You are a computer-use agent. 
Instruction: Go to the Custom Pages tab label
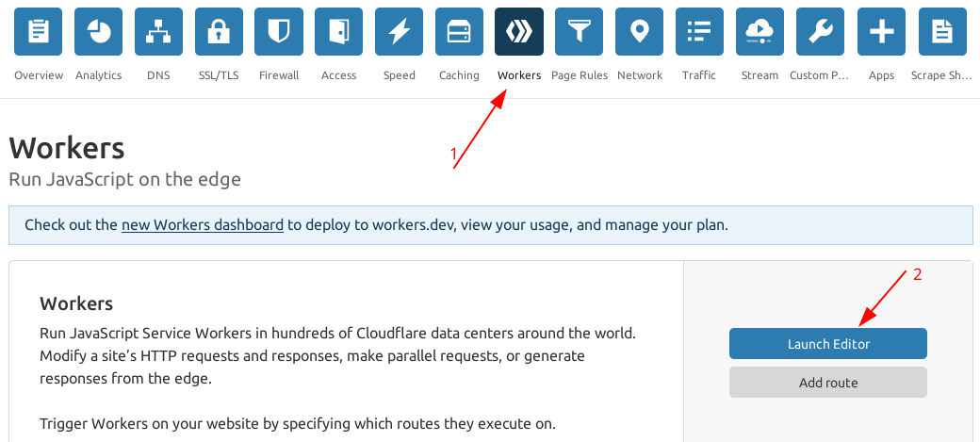coord(820,75)
